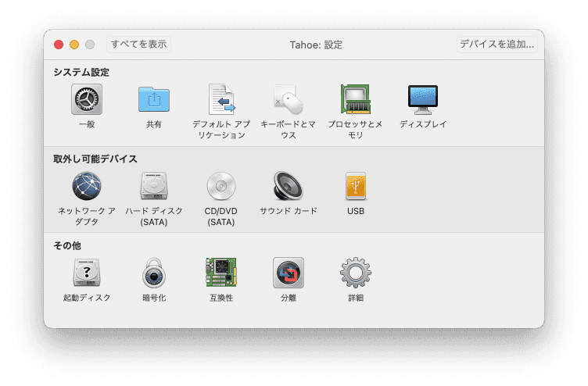Viewport: 588px width, 386px height.
Task: Minimize the window with the yellow button
Action: [x=74, y=45]
